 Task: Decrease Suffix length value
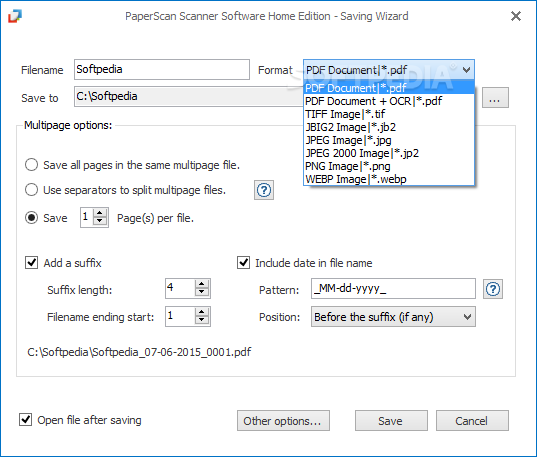coord(202,292)
